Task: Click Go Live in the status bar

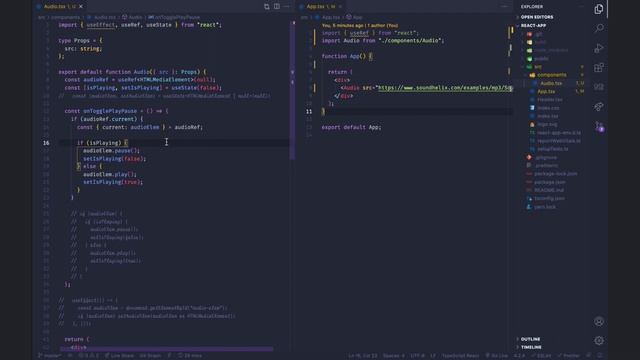Action: [x=496, y=356]
